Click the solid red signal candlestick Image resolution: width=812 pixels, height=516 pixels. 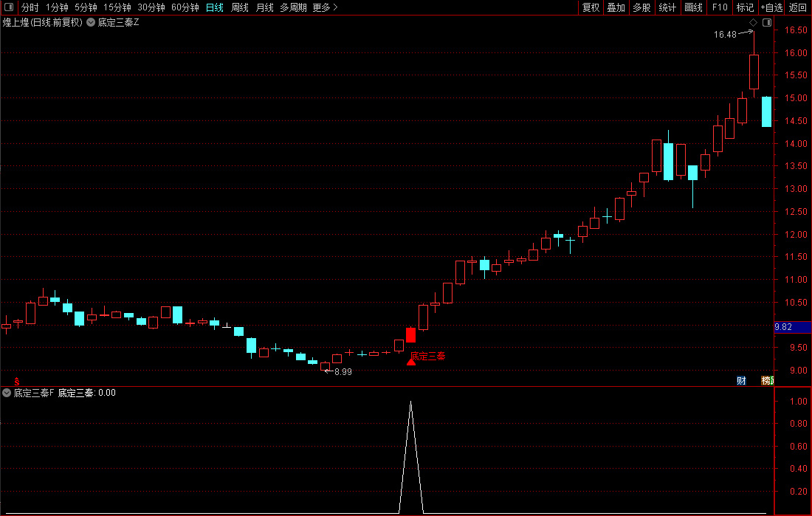(x=410, y=334)
